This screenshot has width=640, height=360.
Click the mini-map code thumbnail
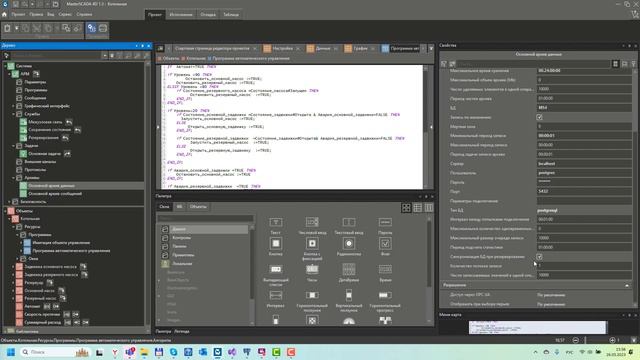(538, 327)
